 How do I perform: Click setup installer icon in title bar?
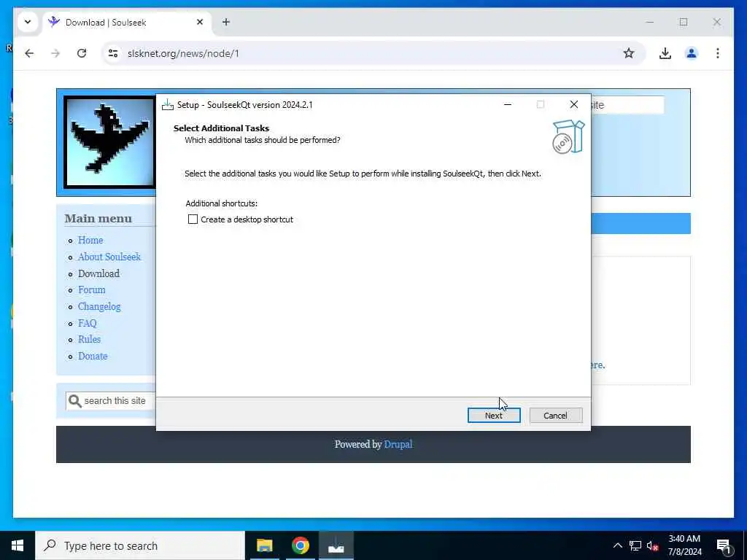tap(167, 105)
